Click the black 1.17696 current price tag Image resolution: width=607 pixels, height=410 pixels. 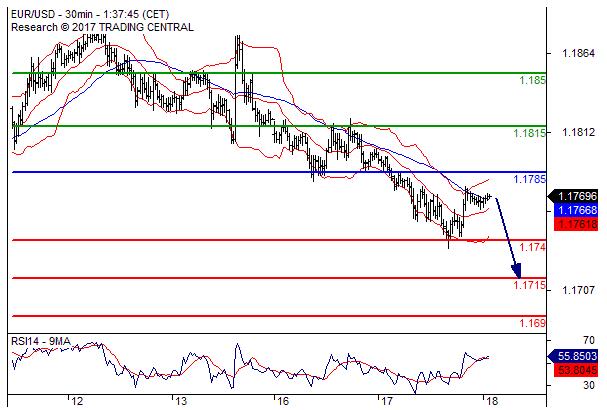[x=573, y=196]
